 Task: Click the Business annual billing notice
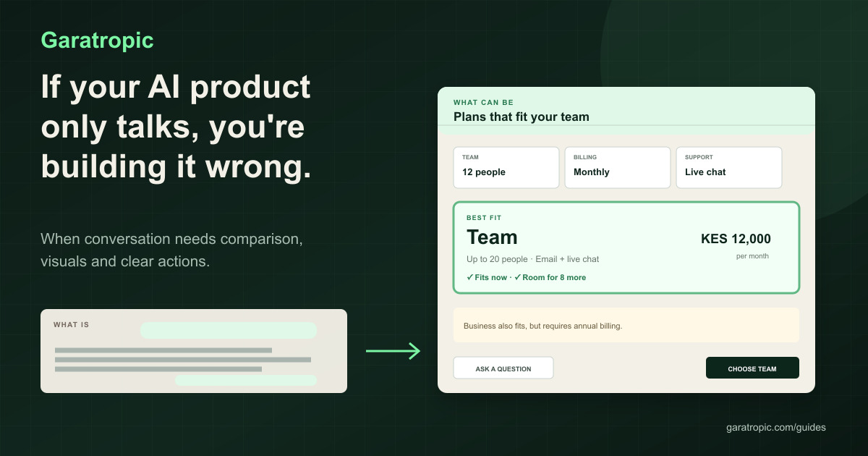pyautogui.click(x=626, y=325)
